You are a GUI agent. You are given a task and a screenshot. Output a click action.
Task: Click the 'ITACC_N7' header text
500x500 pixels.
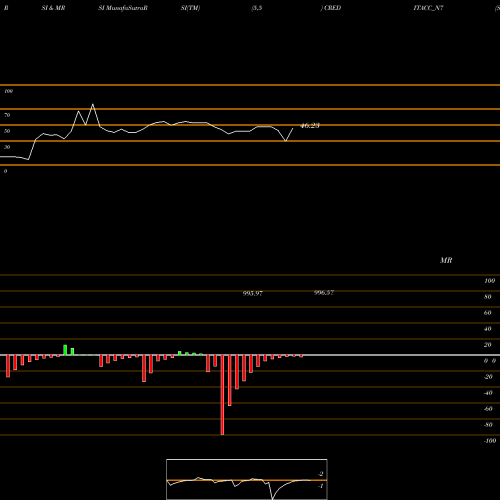pyautogui.click(x=428, y=8)
